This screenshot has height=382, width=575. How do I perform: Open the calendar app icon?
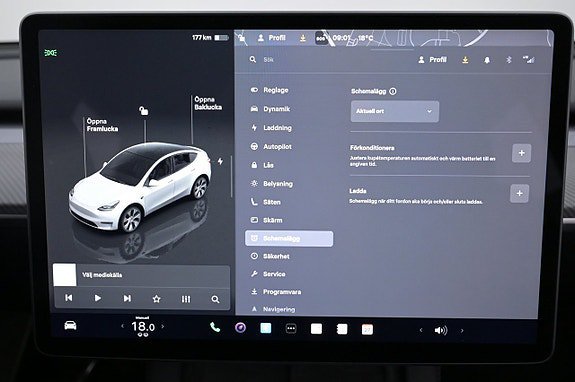(367, 330)
